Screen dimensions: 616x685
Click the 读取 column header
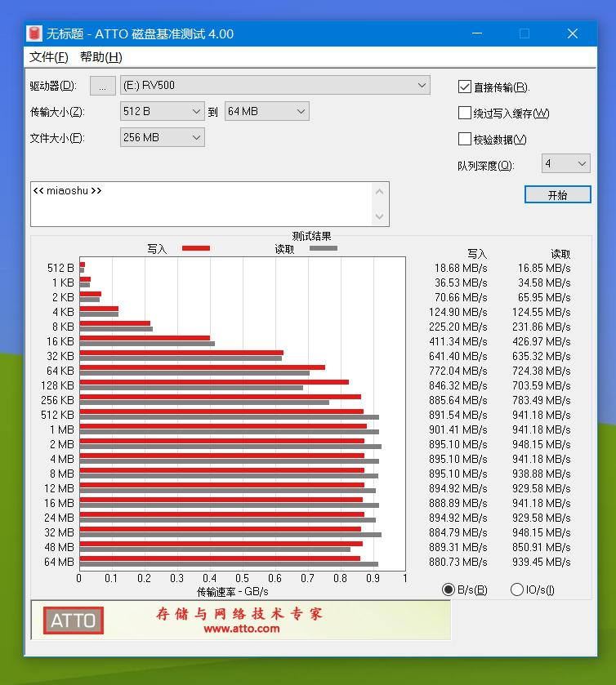pyautogui.click(x=560, y=254)
